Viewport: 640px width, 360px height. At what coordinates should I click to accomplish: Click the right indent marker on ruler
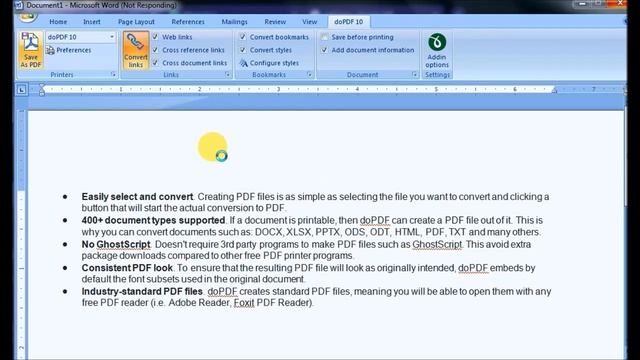(x=554, y=90)
